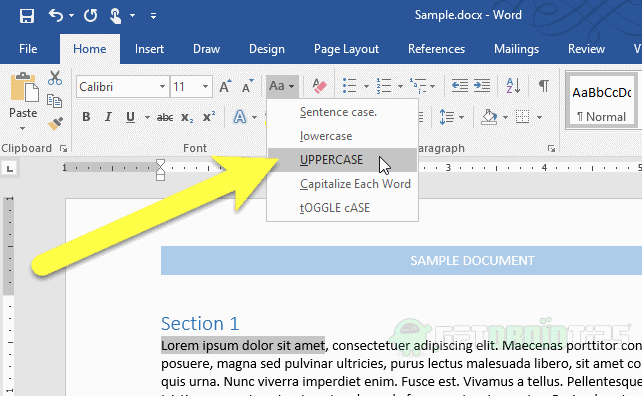Open Touch/Mouse mode dropdown arrow
642x396 pixels.
132,16
